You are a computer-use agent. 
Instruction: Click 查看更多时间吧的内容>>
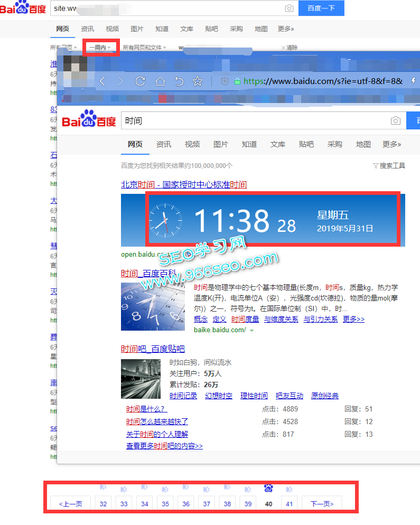coord(164,446)
